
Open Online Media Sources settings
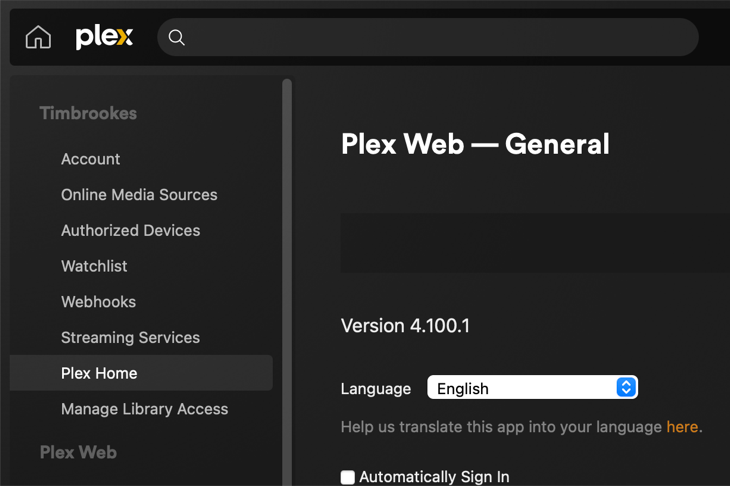139,195
